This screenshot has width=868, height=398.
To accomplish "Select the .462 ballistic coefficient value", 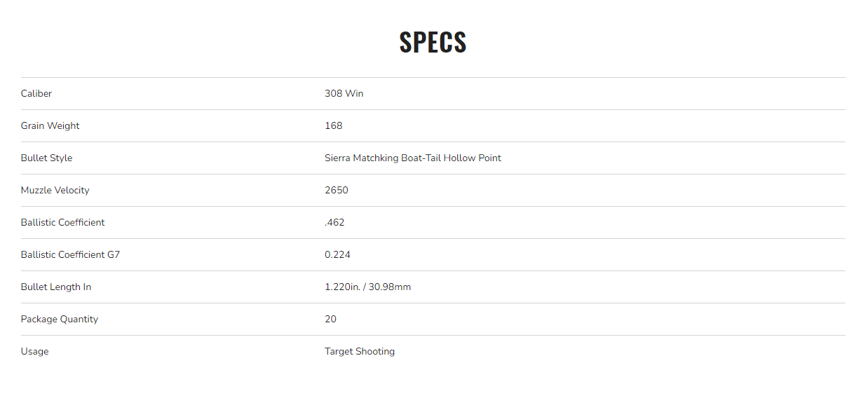I will tap(334, 223).
